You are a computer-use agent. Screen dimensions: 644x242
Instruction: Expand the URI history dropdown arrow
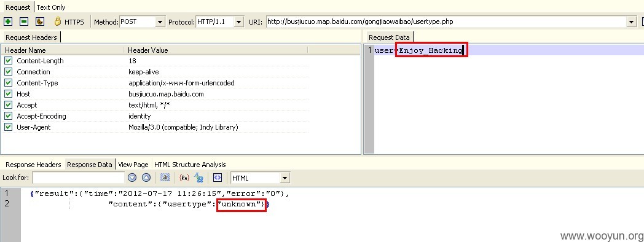[632, 21]
